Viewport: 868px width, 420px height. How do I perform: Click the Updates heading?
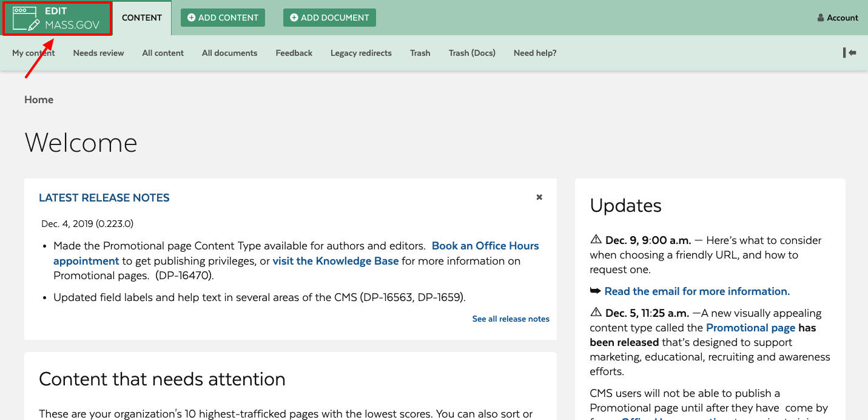625,205
